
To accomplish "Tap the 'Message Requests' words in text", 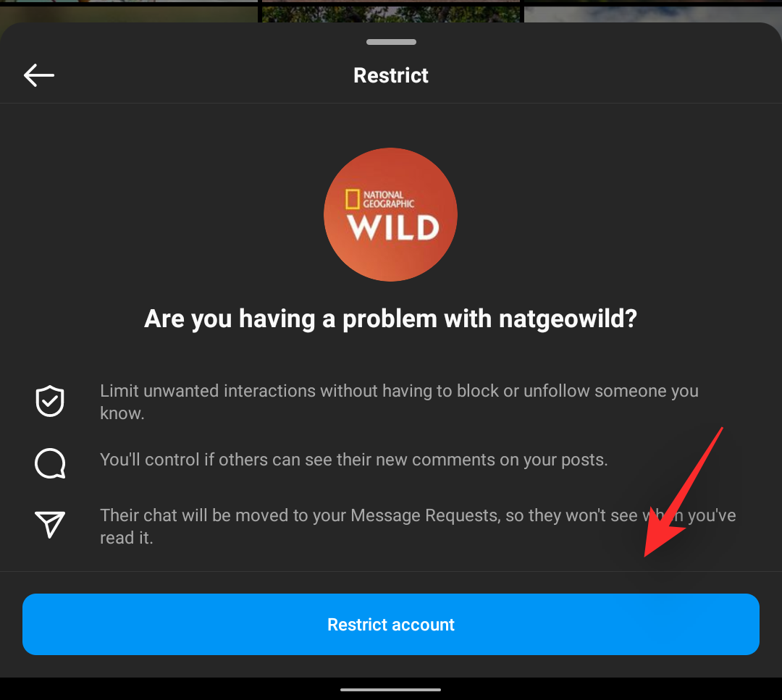I will point(426,515).
